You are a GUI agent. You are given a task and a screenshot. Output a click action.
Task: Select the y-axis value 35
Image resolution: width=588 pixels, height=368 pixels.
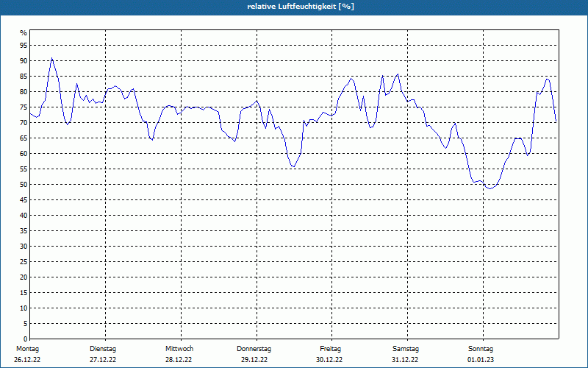coord(24,231)
